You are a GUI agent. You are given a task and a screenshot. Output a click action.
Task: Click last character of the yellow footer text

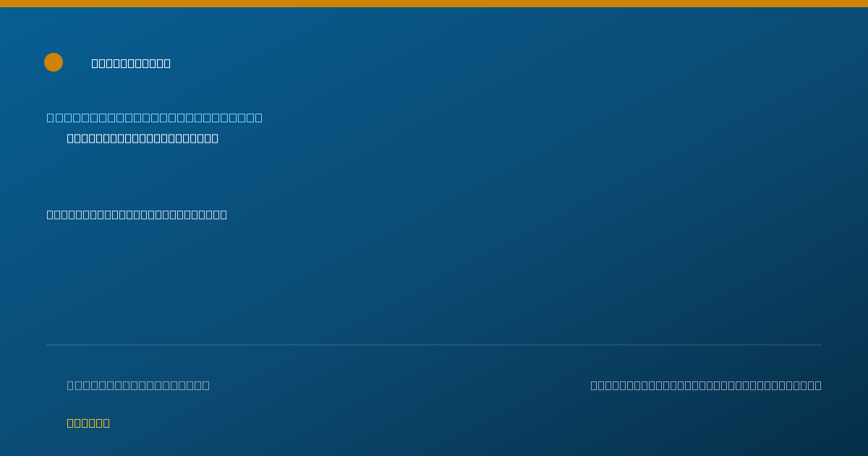pos(106,423)
